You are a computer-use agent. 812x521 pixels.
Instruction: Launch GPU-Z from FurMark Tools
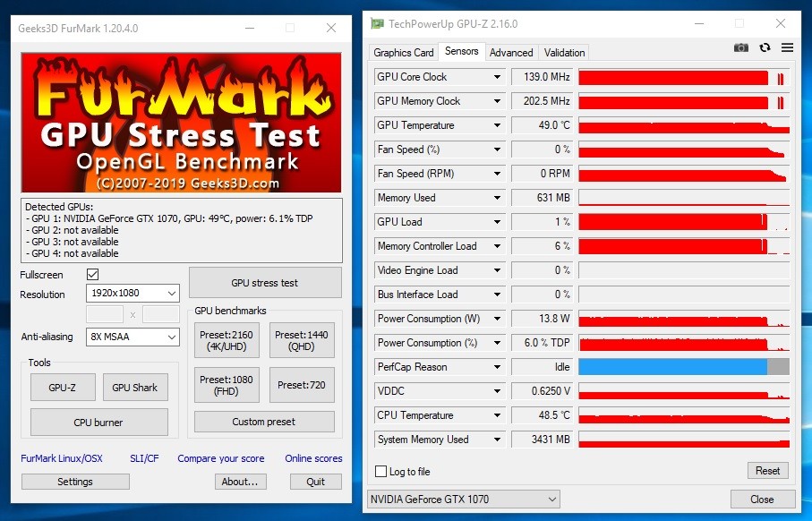point(63,388)
